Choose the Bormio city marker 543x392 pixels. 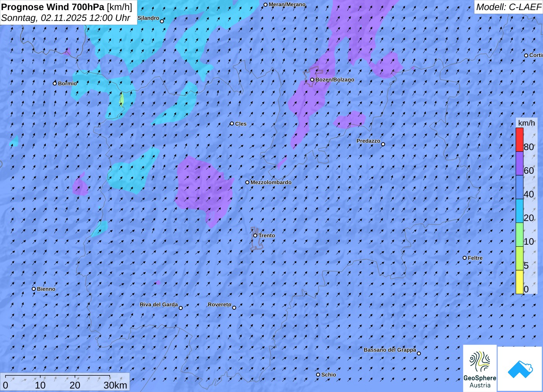click(x=55, y=83)
